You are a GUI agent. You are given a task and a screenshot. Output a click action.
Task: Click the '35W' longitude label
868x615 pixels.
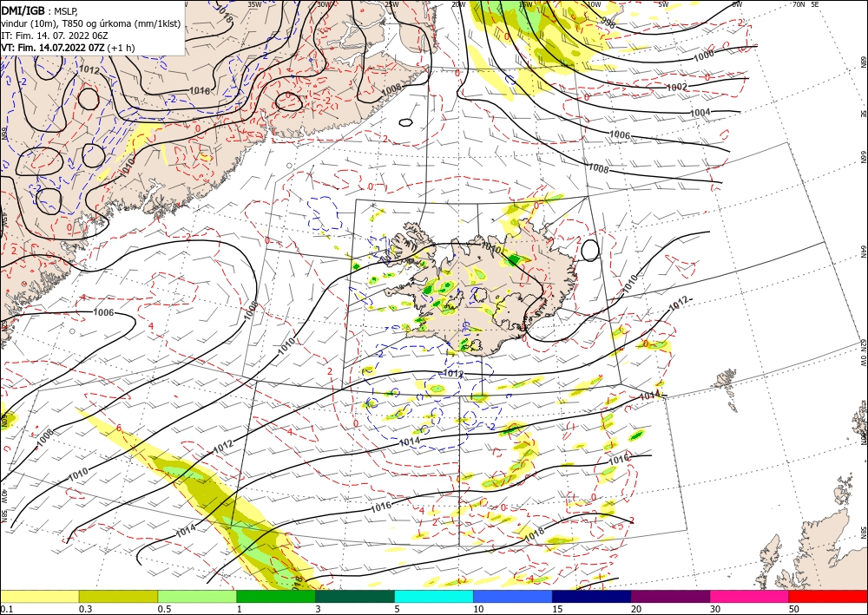coord(254,4)
